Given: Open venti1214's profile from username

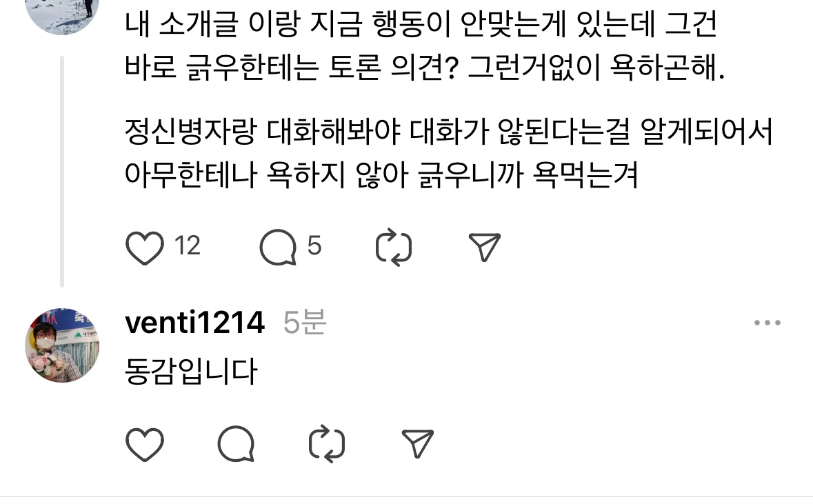Looking at the screenshot, I should click(195, 323).
